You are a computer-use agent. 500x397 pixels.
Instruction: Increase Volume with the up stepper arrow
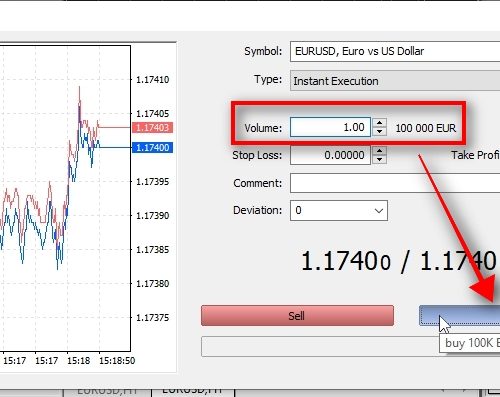click(x=379, y=123)
